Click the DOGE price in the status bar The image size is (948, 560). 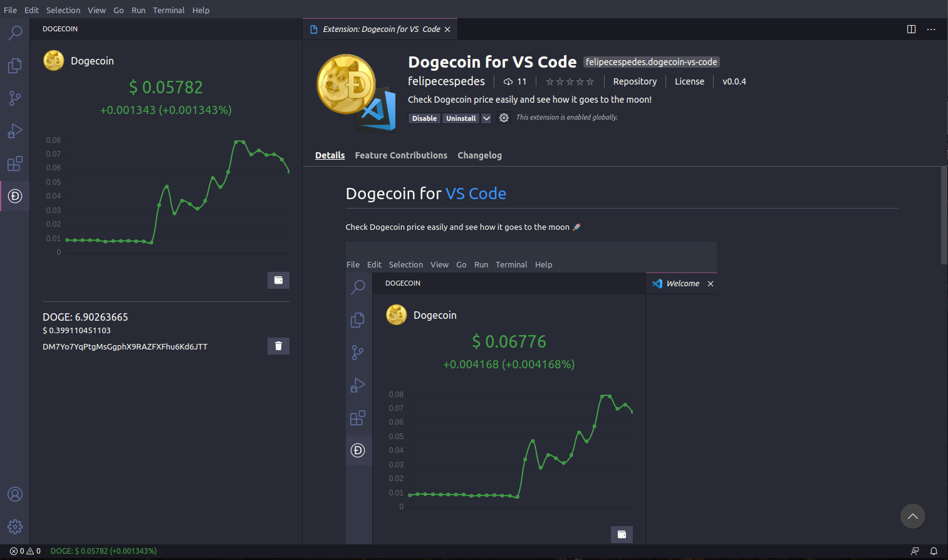click(x=103, y=551)
